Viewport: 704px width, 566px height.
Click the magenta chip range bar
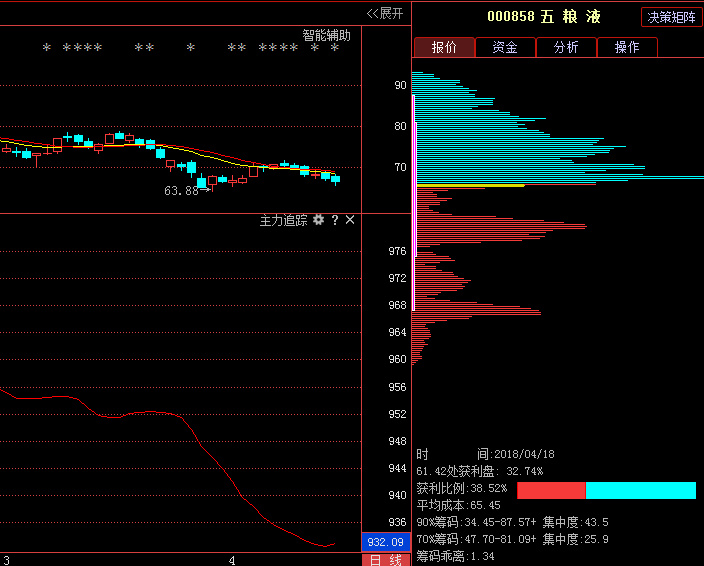[414, 202]
